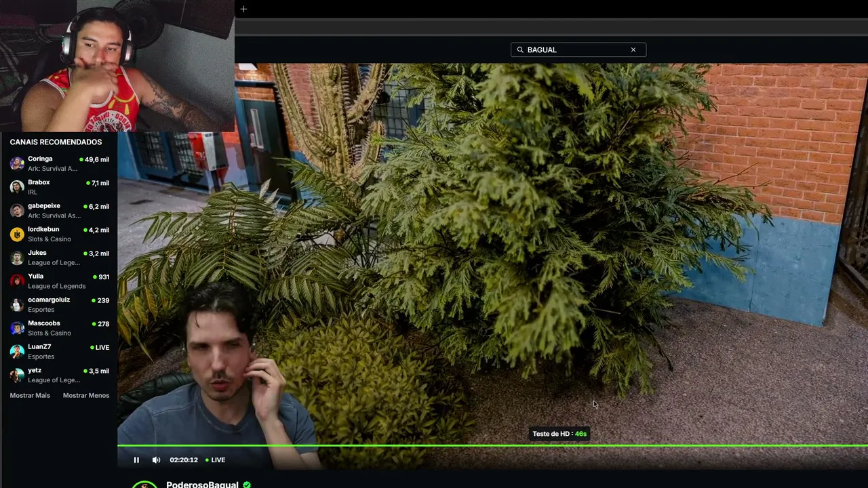Click Brabox's avatar icon
Image resolution: width=868 pixels, height=488 pixels.
click(x=17, y=187)
